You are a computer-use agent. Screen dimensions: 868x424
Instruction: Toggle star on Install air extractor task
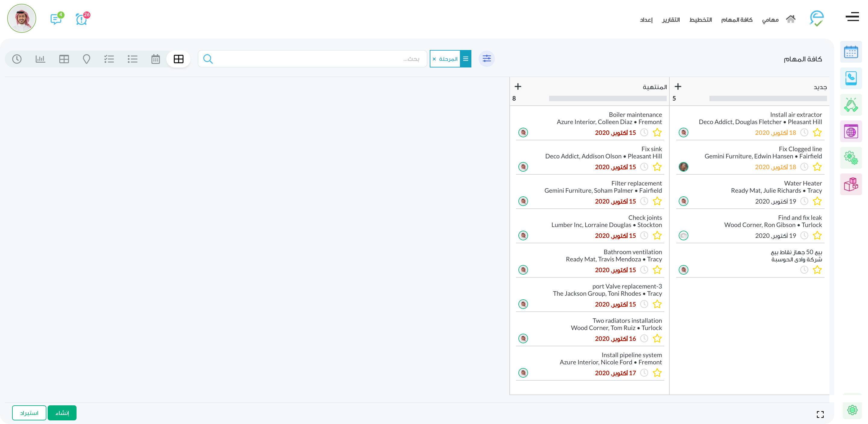click(x=817, y=133)
